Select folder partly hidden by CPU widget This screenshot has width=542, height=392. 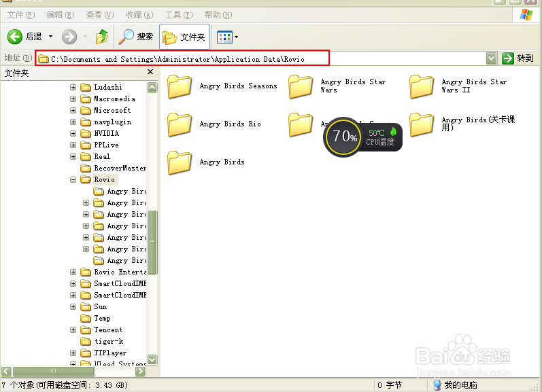click(301, 124)
